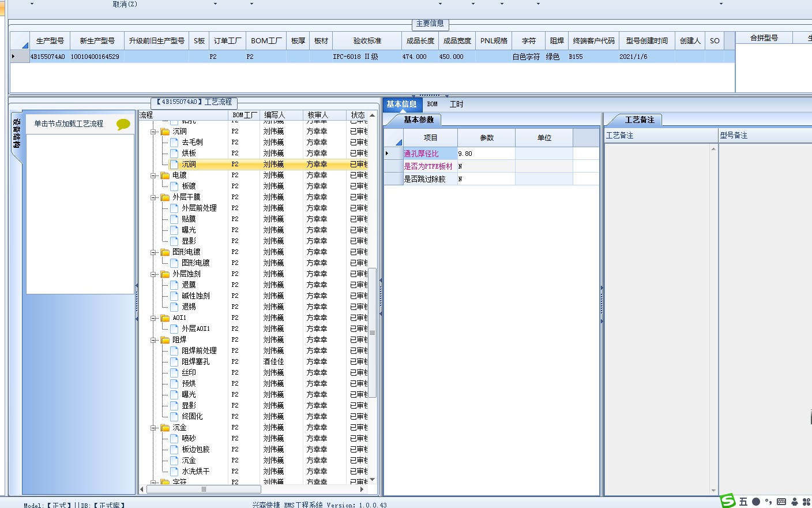This screenshot has width=812, height=508.
Task: Click the 取消(Z) button
Action: (125, 4)
